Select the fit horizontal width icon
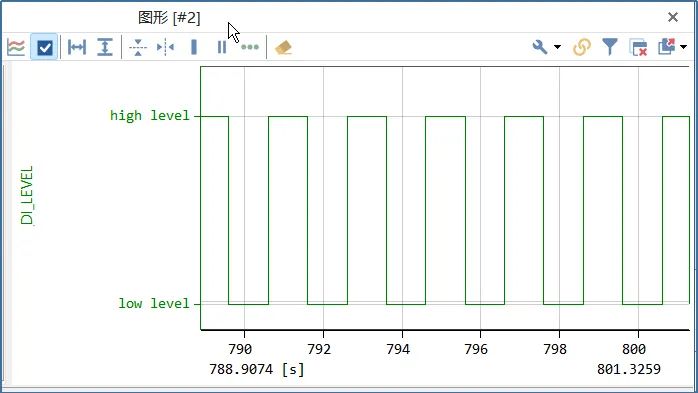698x393 pixels. pos(77,47)
